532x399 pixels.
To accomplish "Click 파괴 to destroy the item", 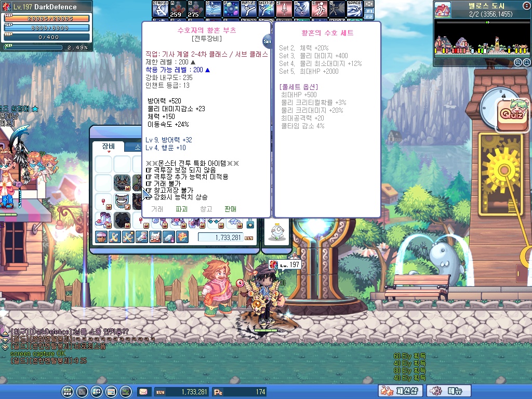I will 181,209.
